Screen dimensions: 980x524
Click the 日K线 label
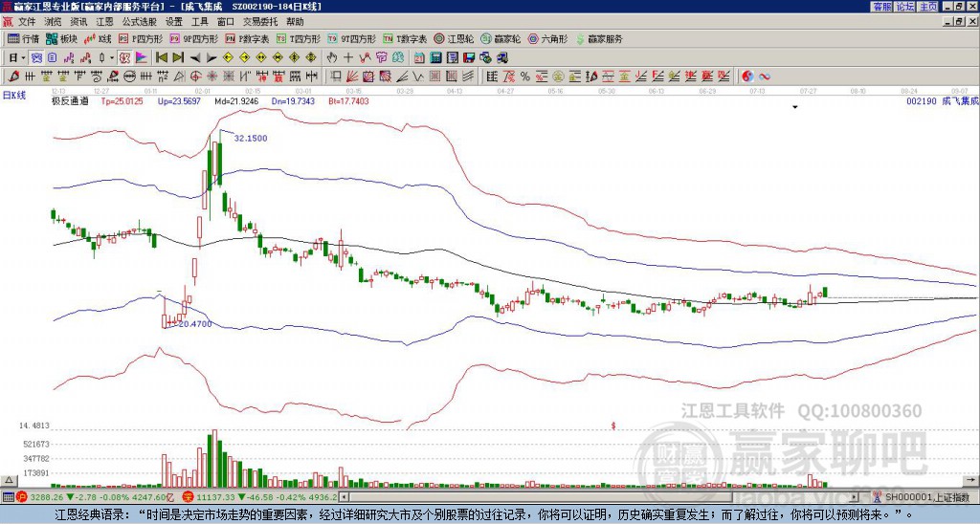(14, 95)
